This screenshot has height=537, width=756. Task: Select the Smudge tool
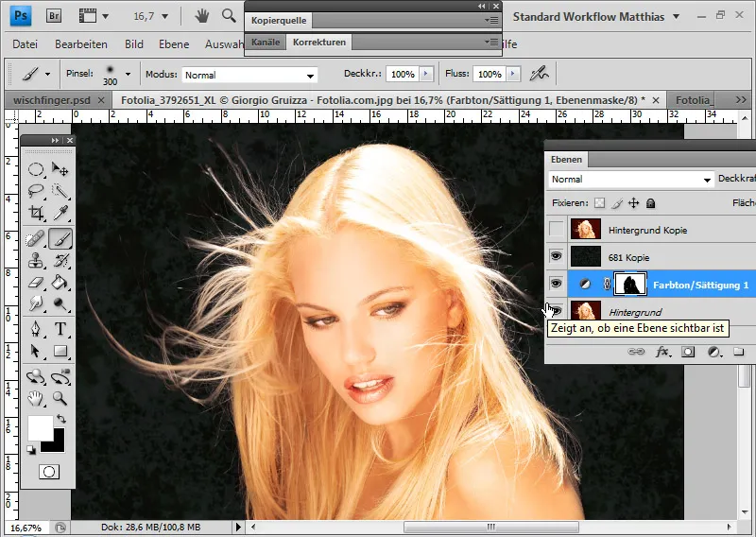[35, 303]
